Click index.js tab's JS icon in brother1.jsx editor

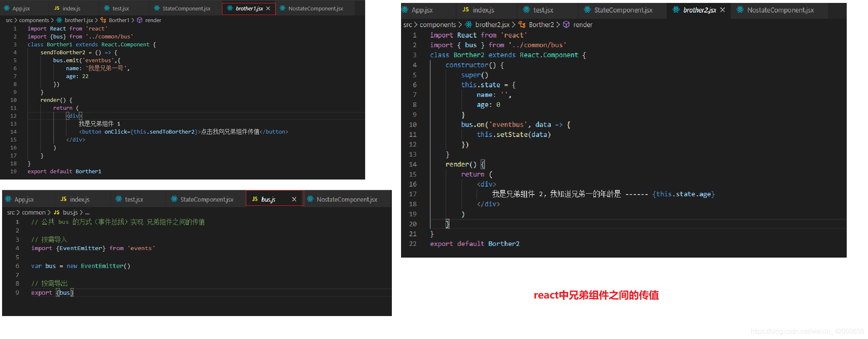click(57, 8)
